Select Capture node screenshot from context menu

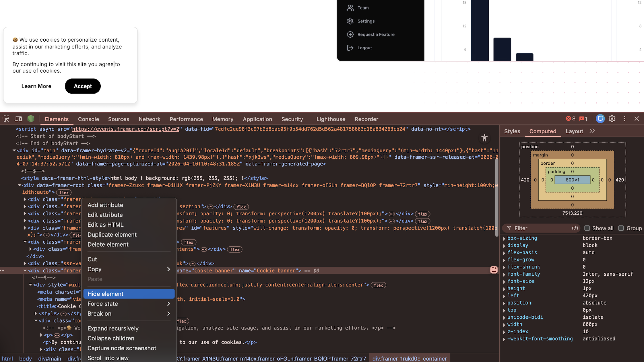[122, 348]
